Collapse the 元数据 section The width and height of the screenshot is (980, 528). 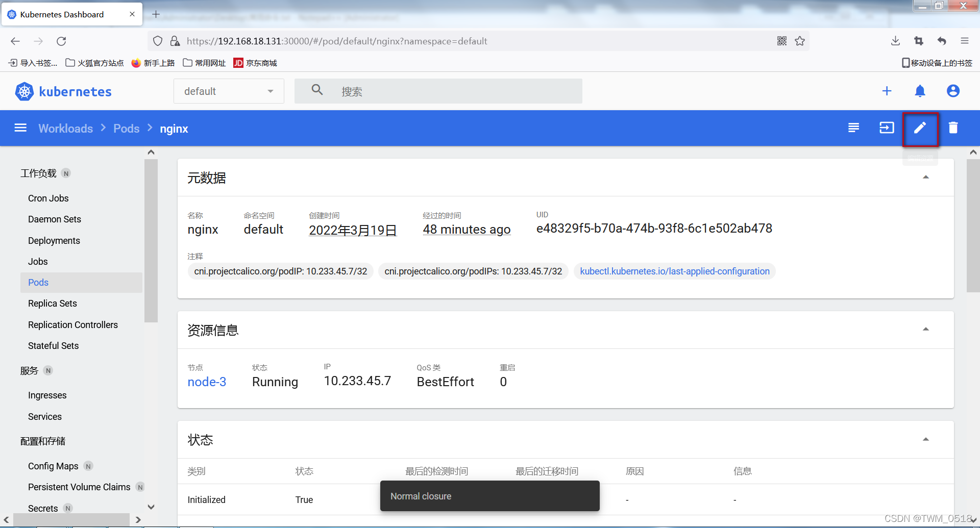[925, 178]
